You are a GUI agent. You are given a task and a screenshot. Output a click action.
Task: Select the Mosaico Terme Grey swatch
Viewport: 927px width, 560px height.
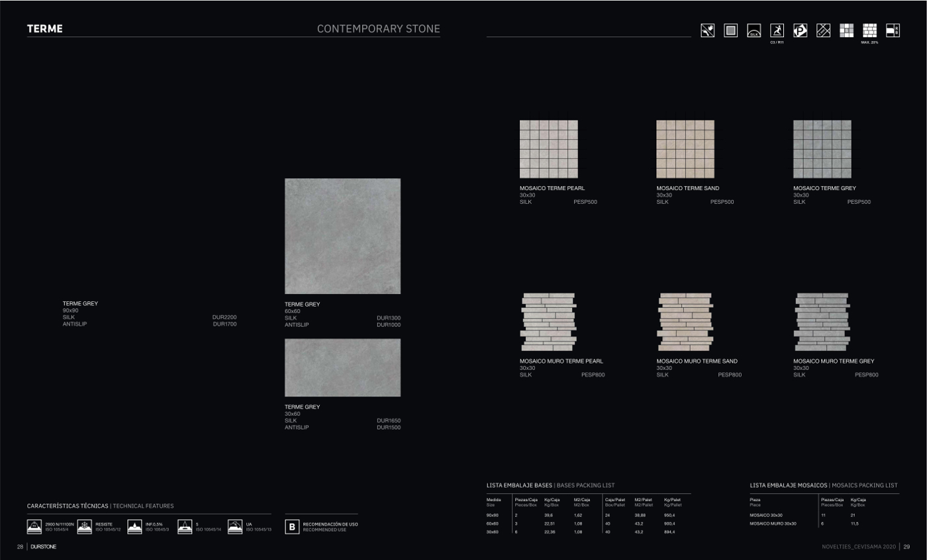(822, 149)
